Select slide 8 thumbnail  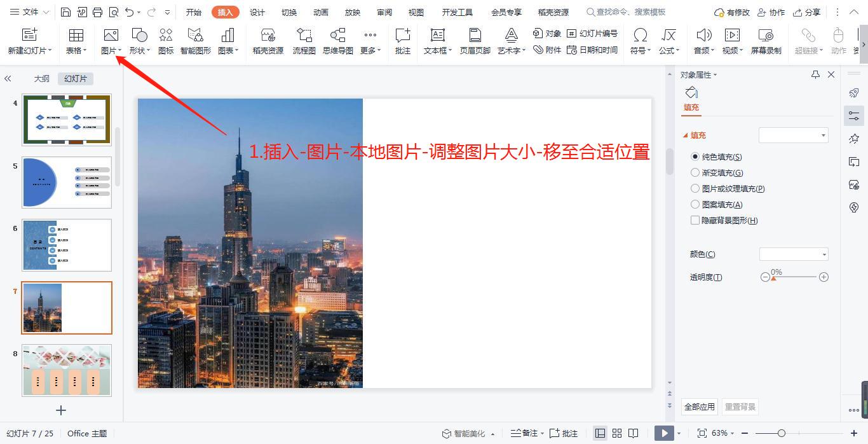pyautogui.click(x=67, y=370)
